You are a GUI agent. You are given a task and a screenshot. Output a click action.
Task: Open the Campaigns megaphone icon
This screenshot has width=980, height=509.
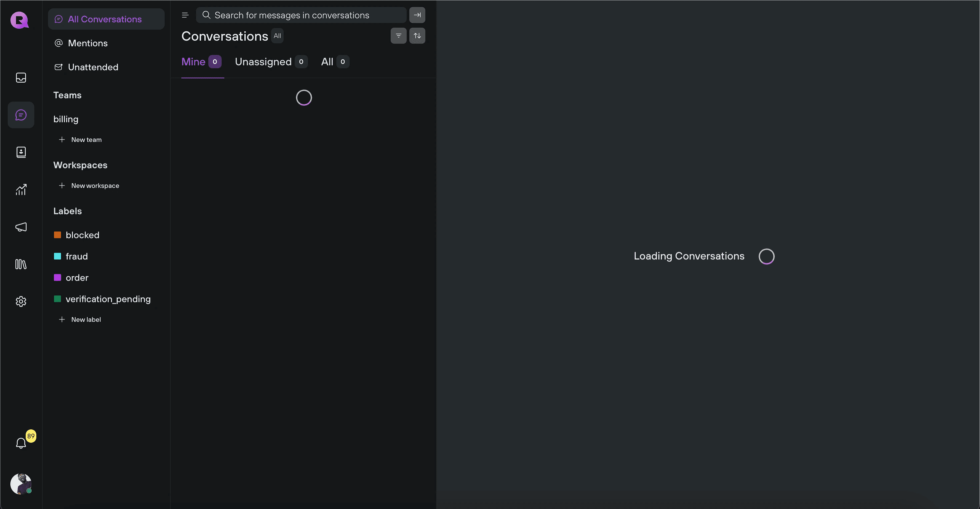(x=21, y=227)
